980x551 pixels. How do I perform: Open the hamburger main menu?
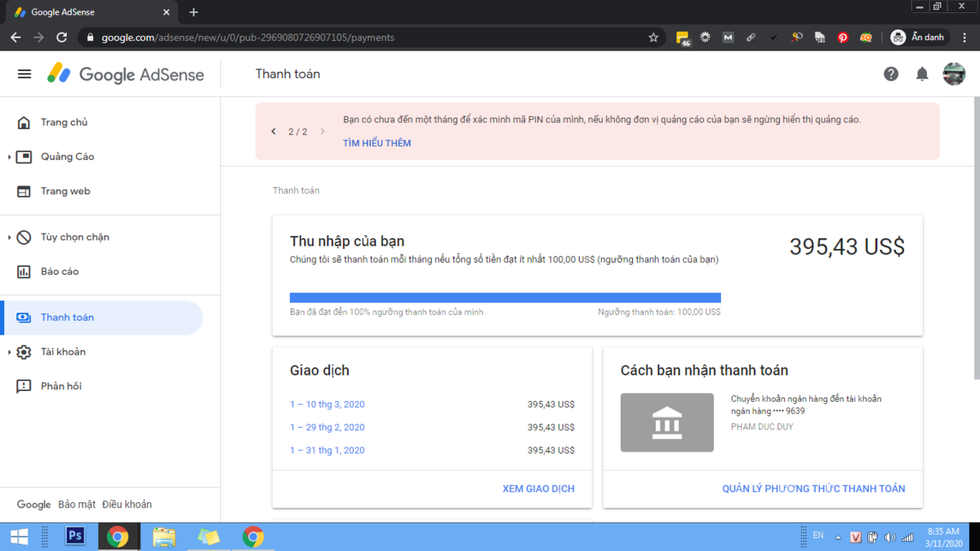[24, 74]
